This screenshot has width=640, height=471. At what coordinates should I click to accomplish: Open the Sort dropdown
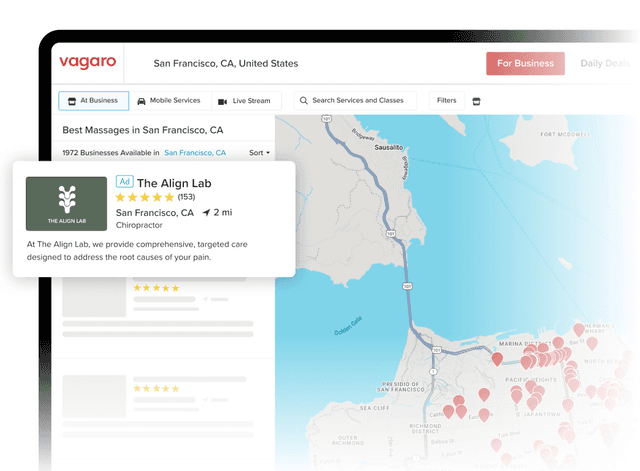260,153
